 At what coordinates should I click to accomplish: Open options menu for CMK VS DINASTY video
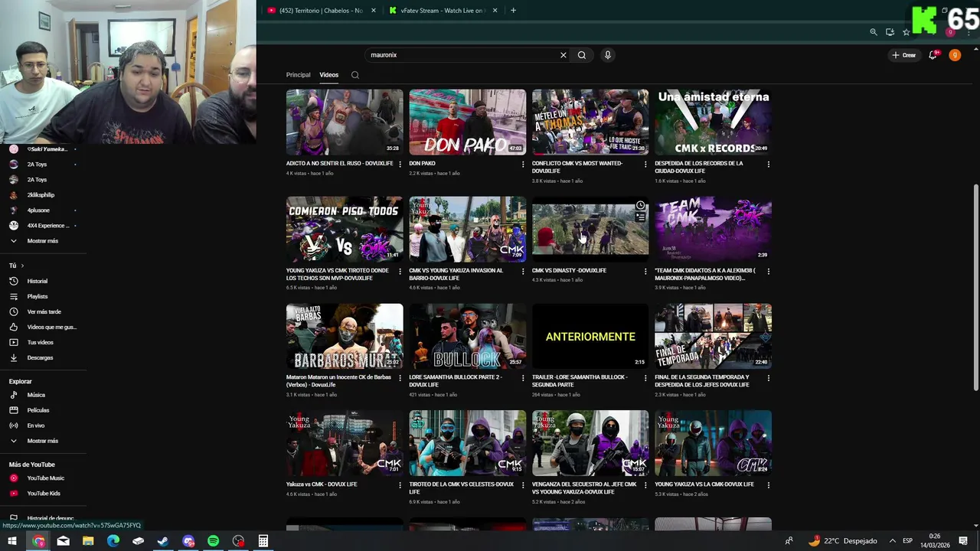pyautogui.click(x=645, y=271)
